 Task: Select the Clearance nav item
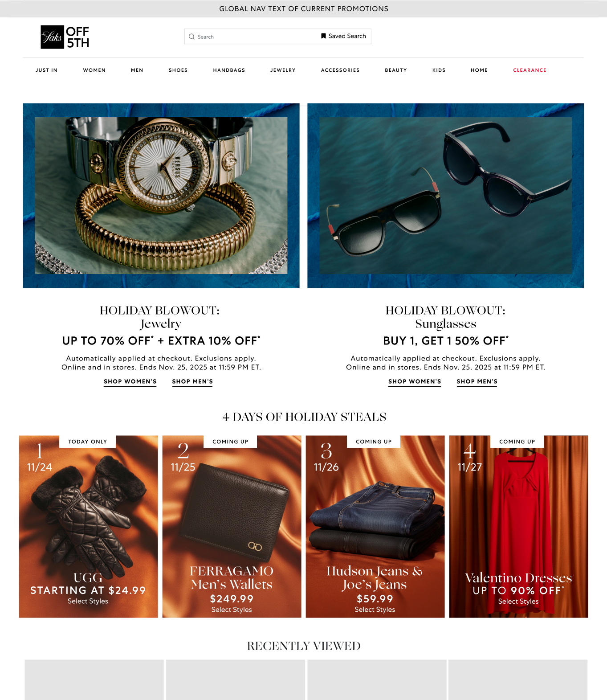(x=530, y=70)
